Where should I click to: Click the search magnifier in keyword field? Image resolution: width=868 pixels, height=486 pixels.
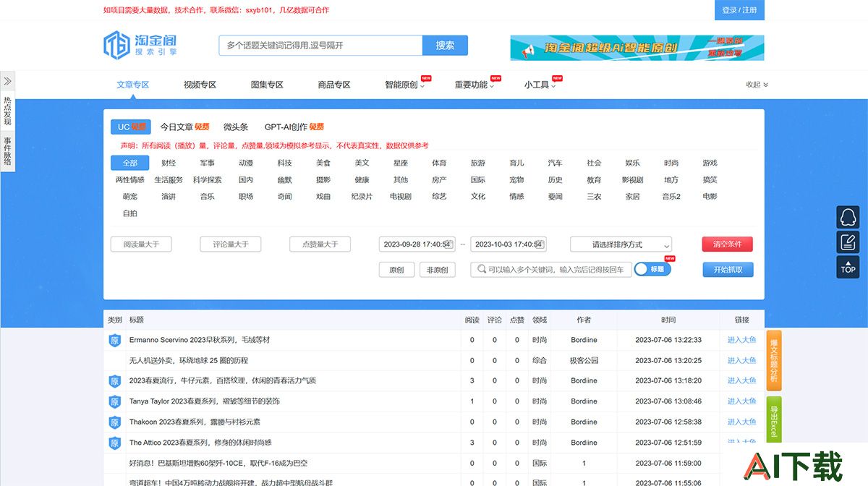pos(480,270)
